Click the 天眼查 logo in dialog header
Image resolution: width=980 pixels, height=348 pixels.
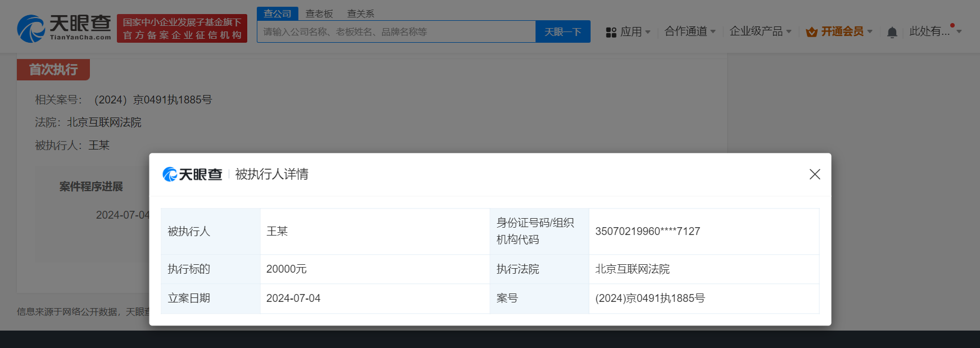tap(192, 174)
